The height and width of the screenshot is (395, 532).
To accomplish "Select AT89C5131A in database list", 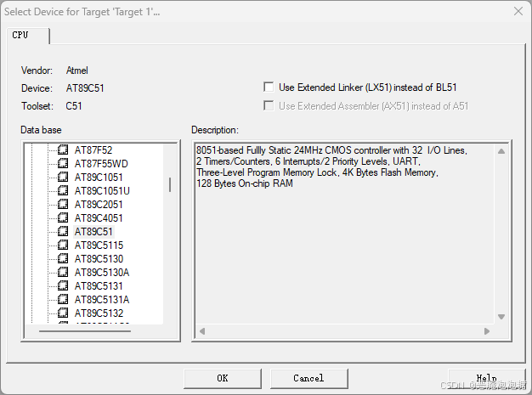I will point(102,299).
